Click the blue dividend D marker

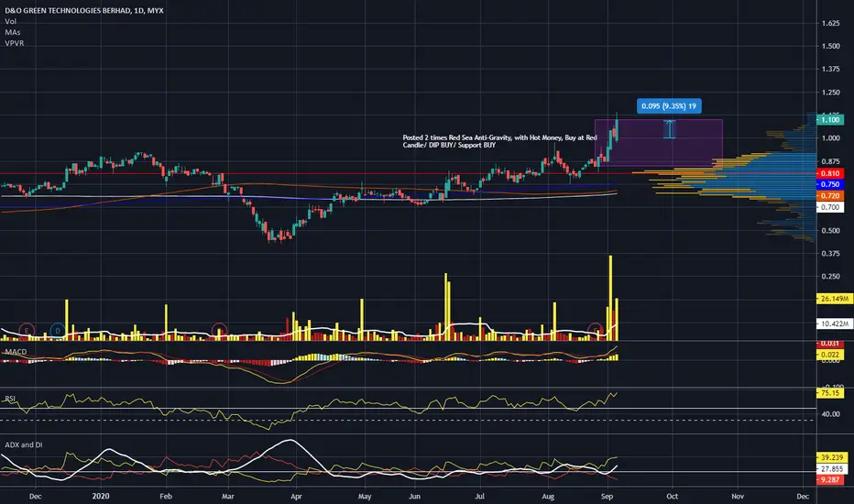57,330
